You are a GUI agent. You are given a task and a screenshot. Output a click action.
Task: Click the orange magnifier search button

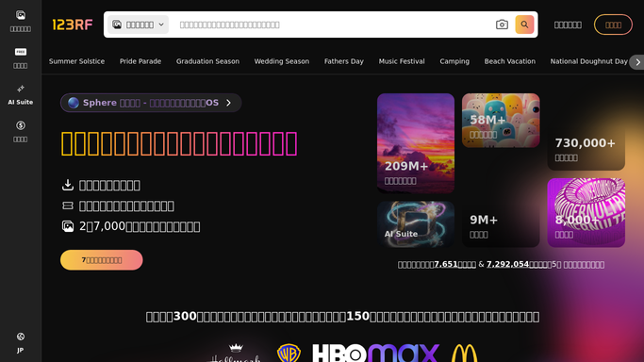524,25
